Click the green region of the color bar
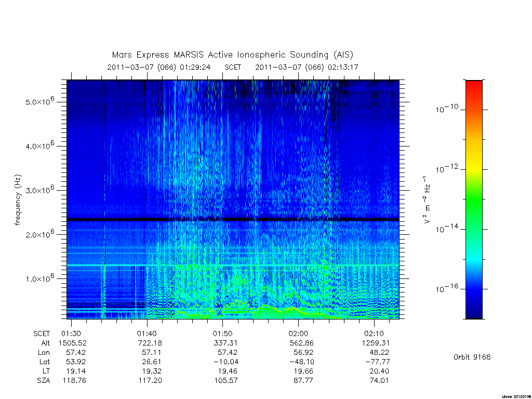This screenshot has height=399, width=532. 474,200
